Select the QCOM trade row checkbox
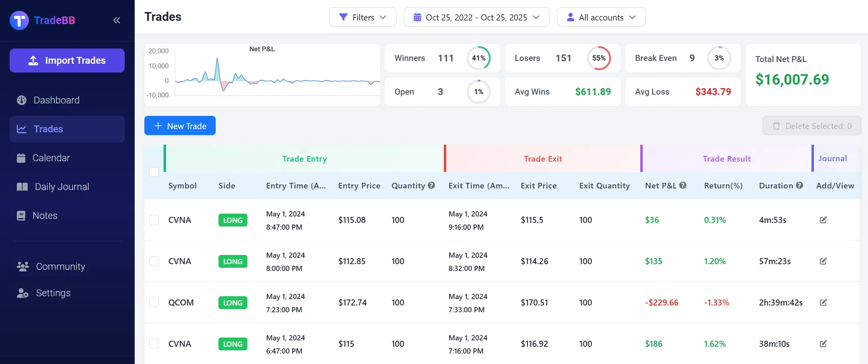 point(154,302)
